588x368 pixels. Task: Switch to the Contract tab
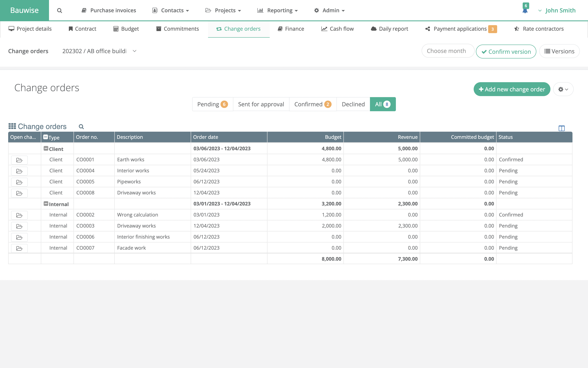click(x=82, y=29)
